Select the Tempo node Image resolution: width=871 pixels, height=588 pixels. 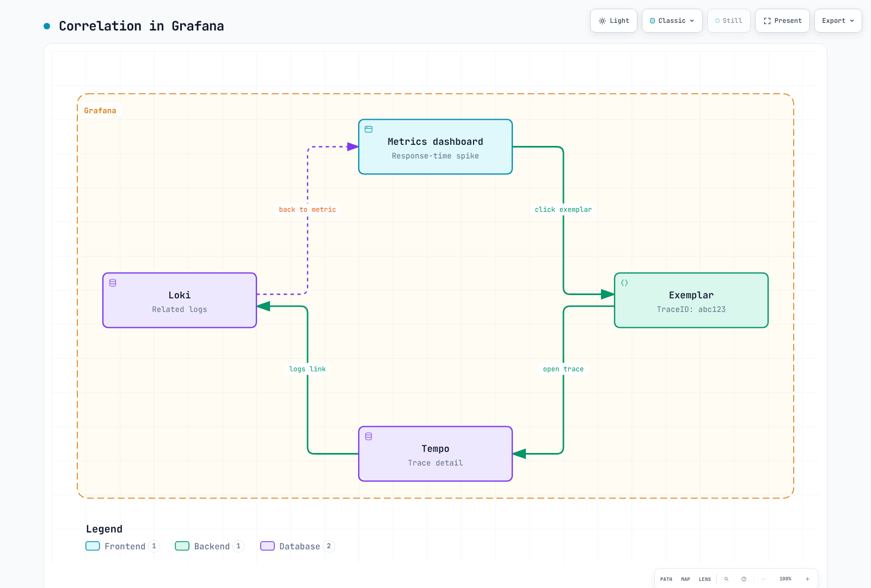pos(436,454)
